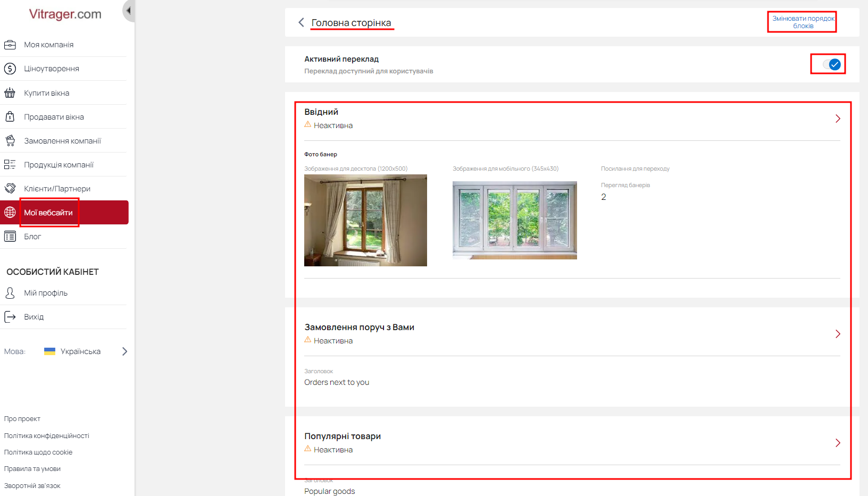Click the ОСОБИСТИЙ КАБІНЕТ section header

tap(53, 272)
